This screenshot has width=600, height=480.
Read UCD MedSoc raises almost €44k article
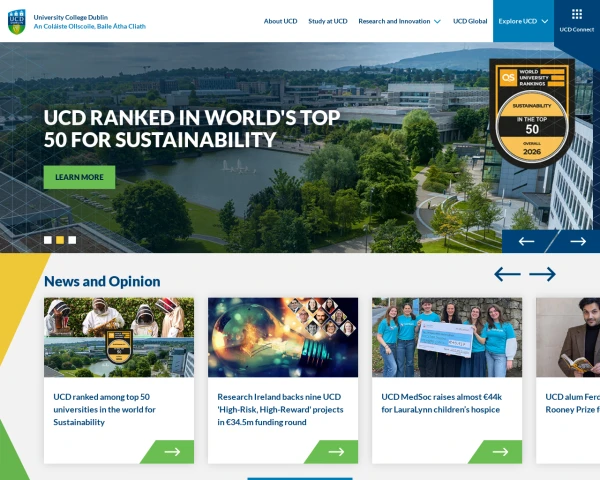[442, 403]
